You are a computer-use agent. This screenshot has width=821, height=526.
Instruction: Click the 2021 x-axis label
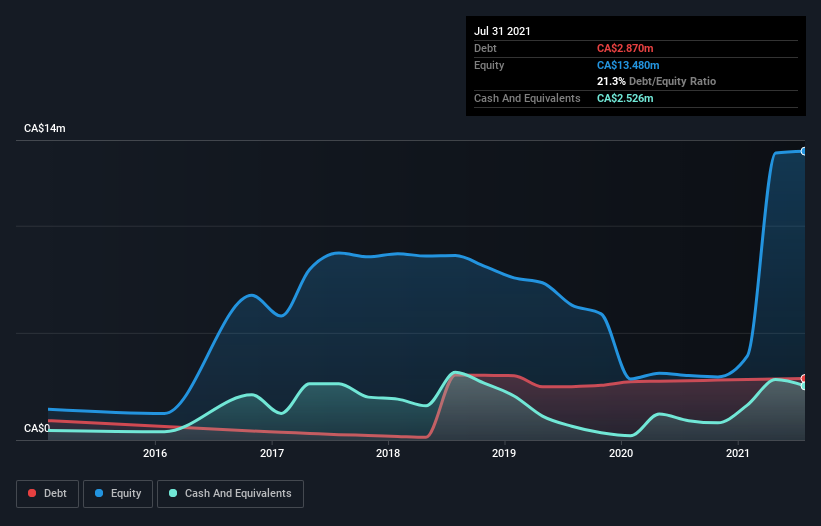tap(738, 453)
